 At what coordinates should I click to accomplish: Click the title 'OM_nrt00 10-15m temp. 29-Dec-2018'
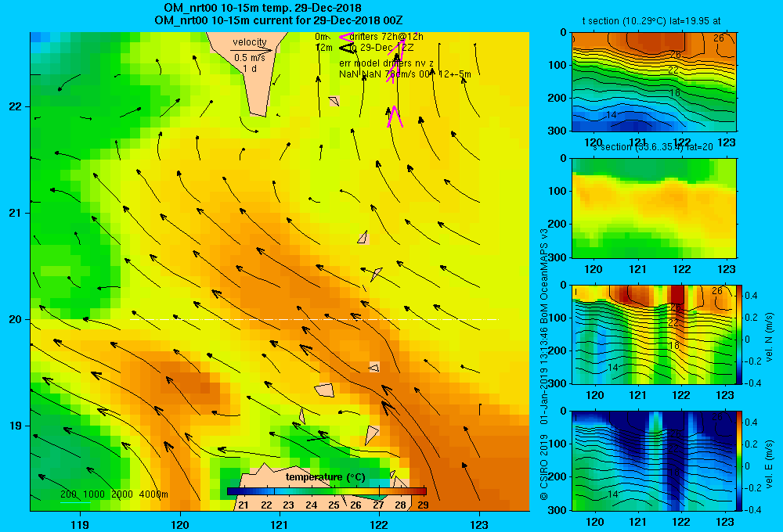coord(262,8)
